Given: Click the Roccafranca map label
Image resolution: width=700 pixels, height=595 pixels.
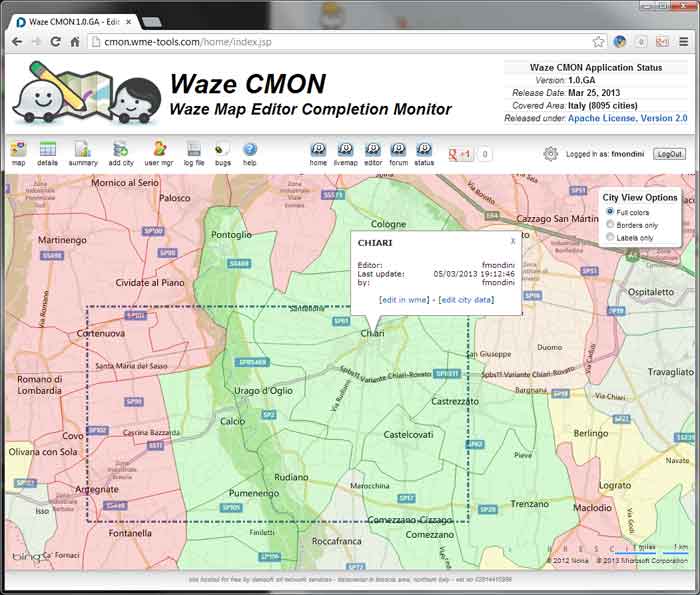Looking at the screenshot, I should [x=337, y=541].
